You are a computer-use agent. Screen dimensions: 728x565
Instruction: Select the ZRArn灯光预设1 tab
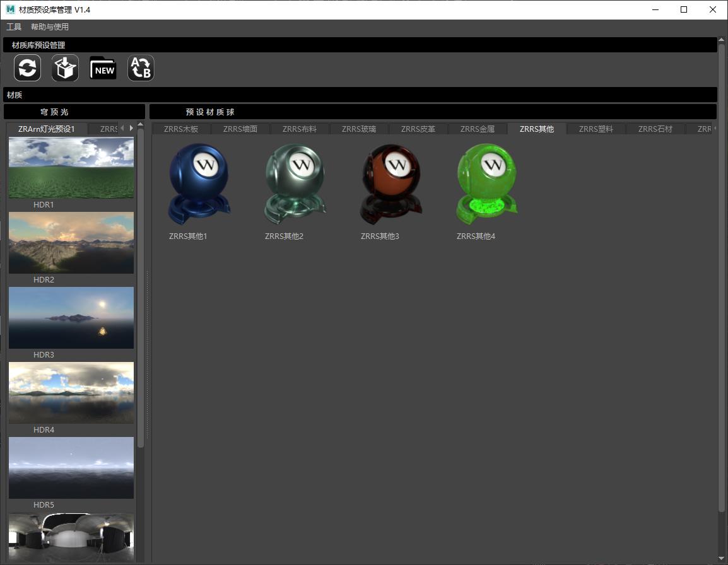coord(47,129)
